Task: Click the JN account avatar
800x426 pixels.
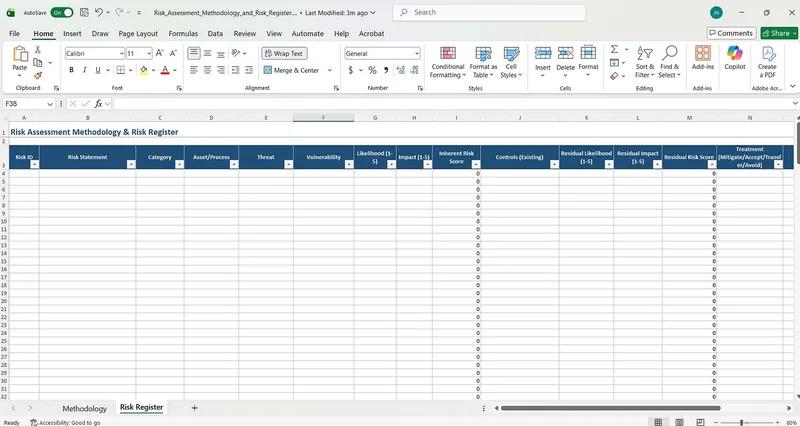Action: click(716, 12)
